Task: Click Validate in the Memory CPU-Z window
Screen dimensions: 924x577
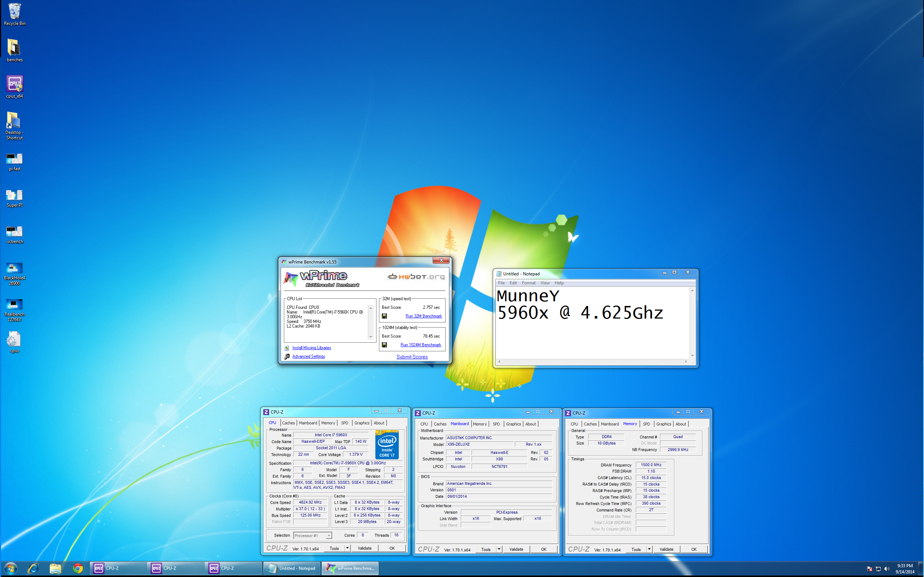Action: [666, 550]
